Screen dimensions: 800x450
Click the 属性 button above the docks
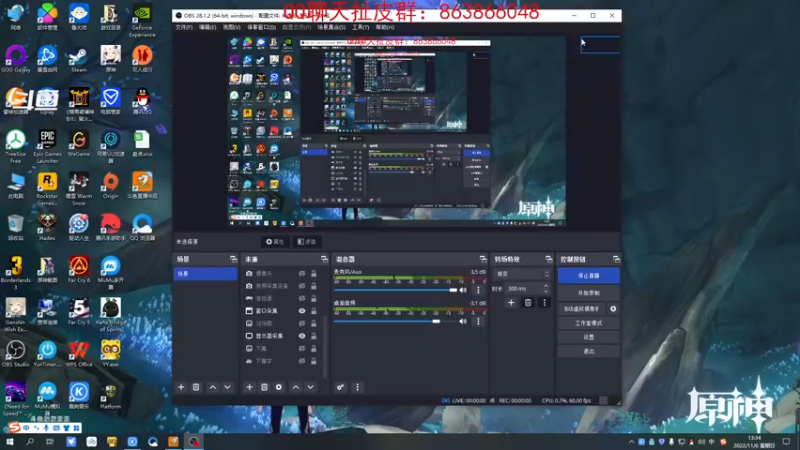(x=275, y=242)
